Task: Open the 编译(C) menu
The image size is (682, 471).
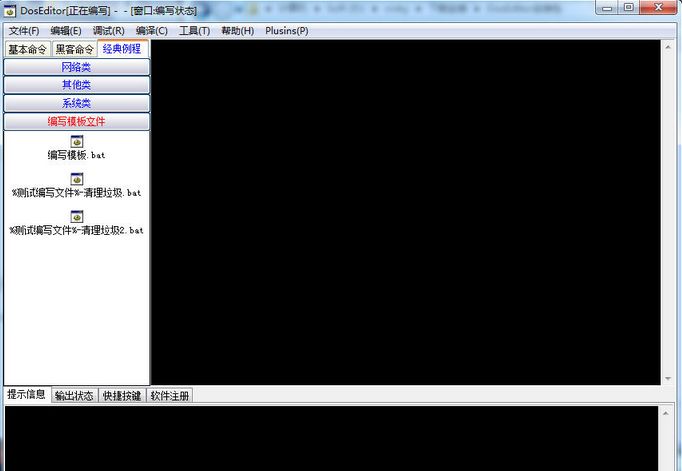Action: click(151, 31)
